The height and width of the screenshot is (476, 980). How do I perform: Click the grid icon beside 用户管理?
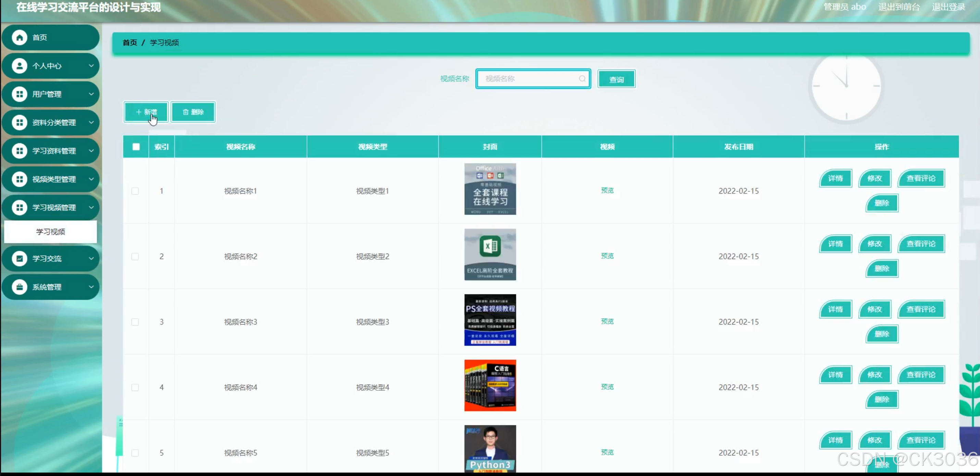20,94
